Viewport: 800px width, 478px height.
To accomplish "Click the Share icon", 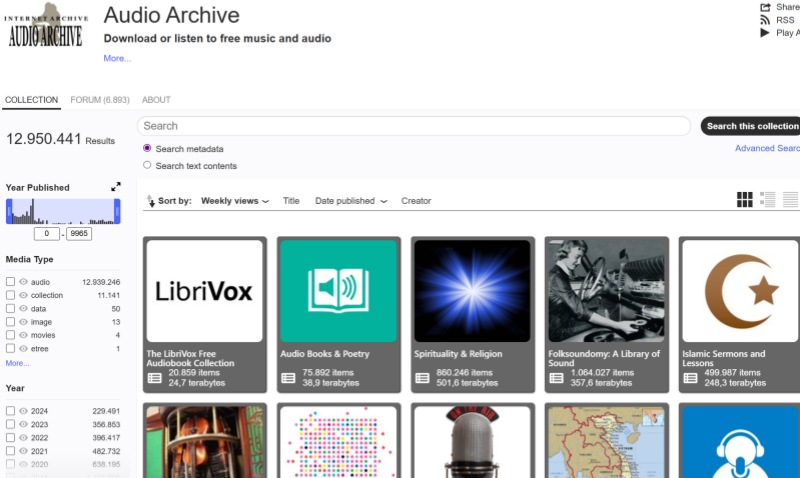I will pos(766,7).
